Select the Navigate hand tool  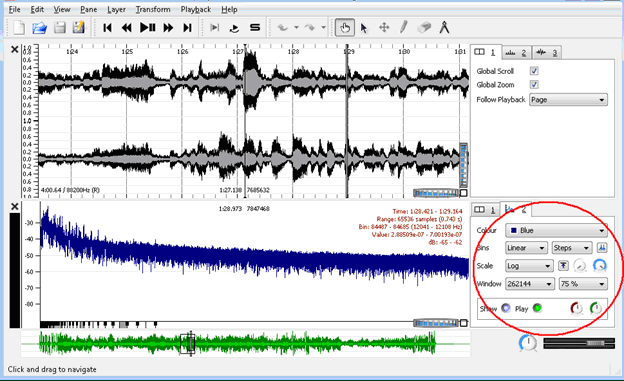coord(345,28)
